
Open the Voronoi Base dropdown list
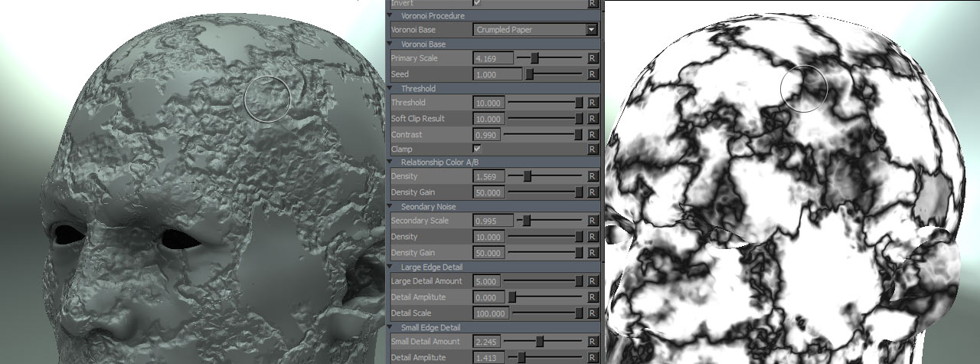(590, 30)
